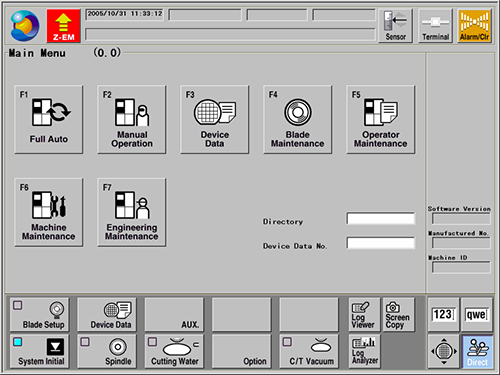Click the Alarm/Clr button

(x=474, y=26)
